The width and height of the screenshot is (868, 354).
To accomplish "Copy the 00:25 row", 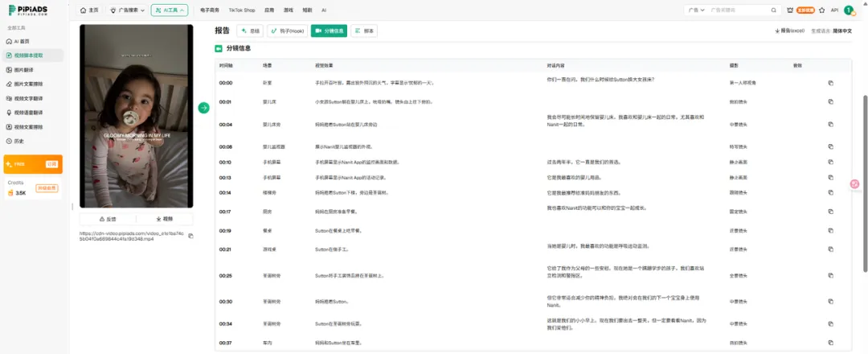I will 830,275.
